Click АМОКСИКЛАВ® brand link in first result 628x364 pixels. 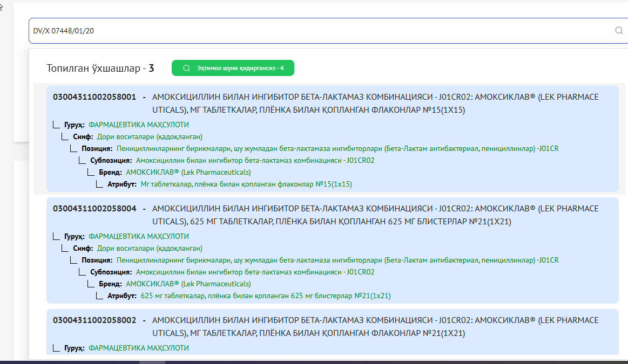[188, 173]
